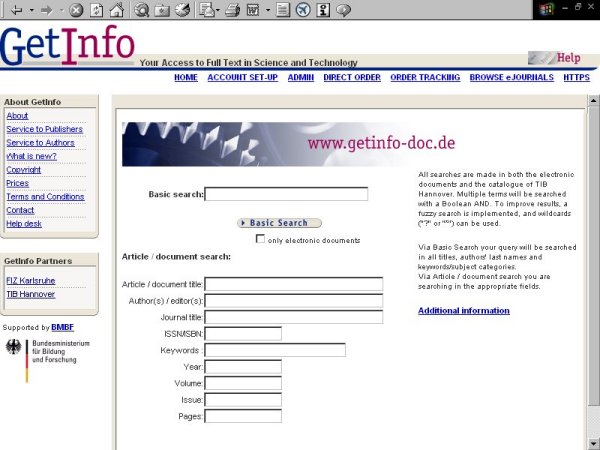
Task: Select BROWSE eJOURNALS navigation item
Action: coord(512,77)
